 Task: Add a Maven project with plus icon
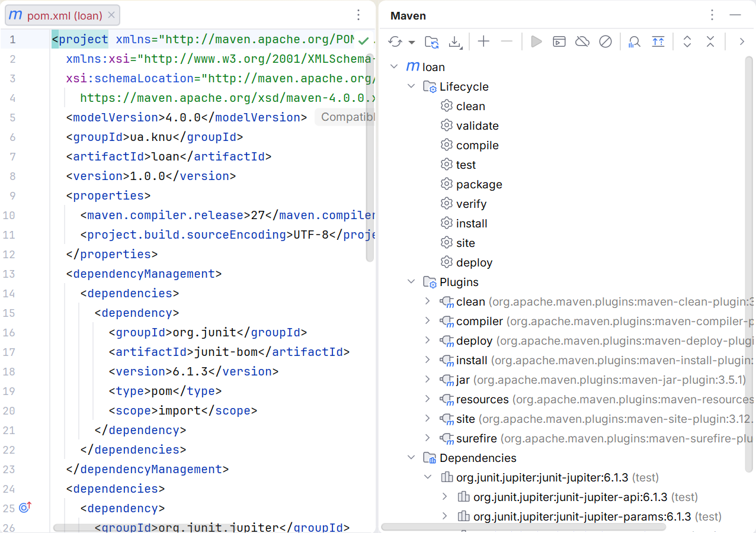tap(484, 41)
